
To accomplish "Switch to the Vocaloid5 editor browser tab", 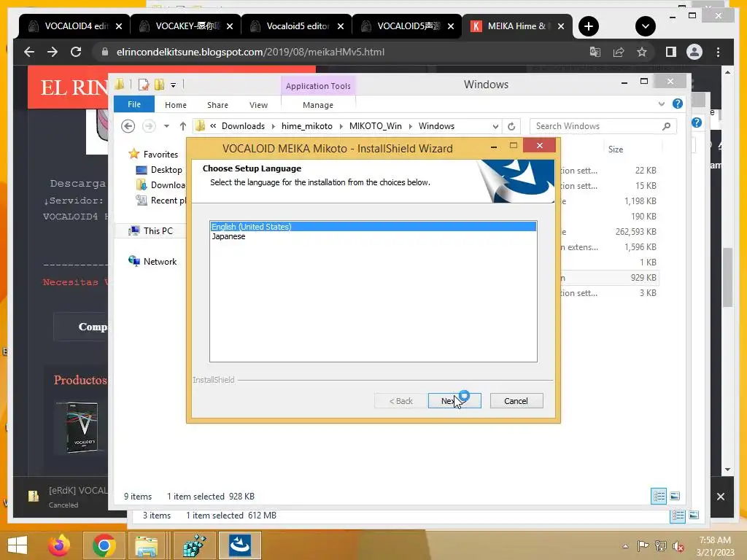I will tap(297, 26).
